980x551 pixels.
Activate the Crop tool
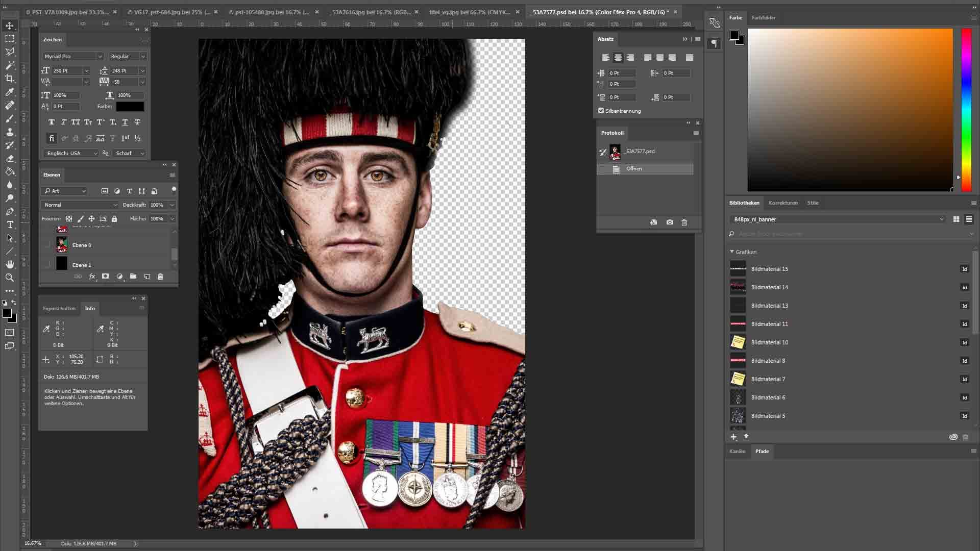tap(9, 79)
